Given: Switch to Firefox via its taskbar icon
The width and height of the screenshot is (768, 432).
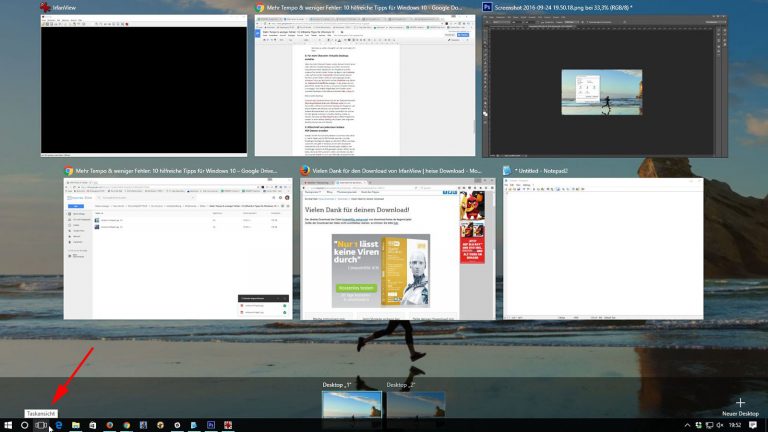Looking at the screenshot, I should [x=110, y=425].
